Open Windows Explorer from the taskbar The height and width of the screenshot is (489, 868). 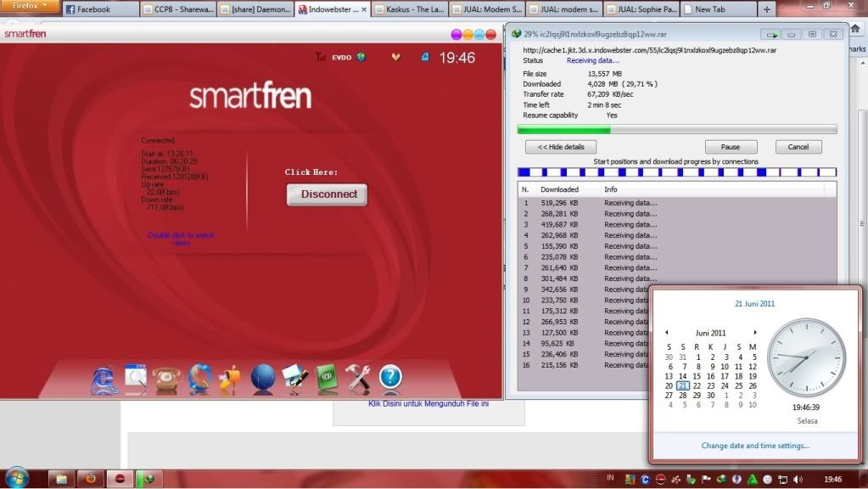tap(61, 479)
